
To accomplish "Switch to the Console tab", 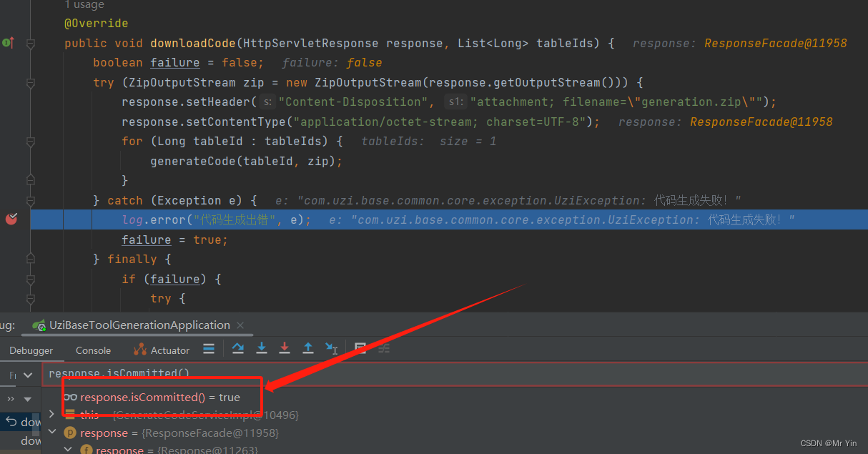I will click(x=93, y=350).
